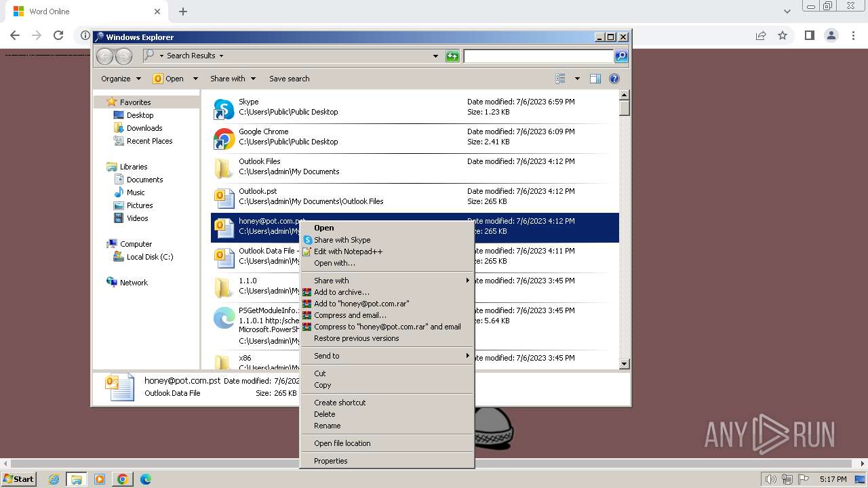The height and width of the screenshot is (488, 868).
Task: Open Recent Places in navigation pane
Action: (149, 141)
